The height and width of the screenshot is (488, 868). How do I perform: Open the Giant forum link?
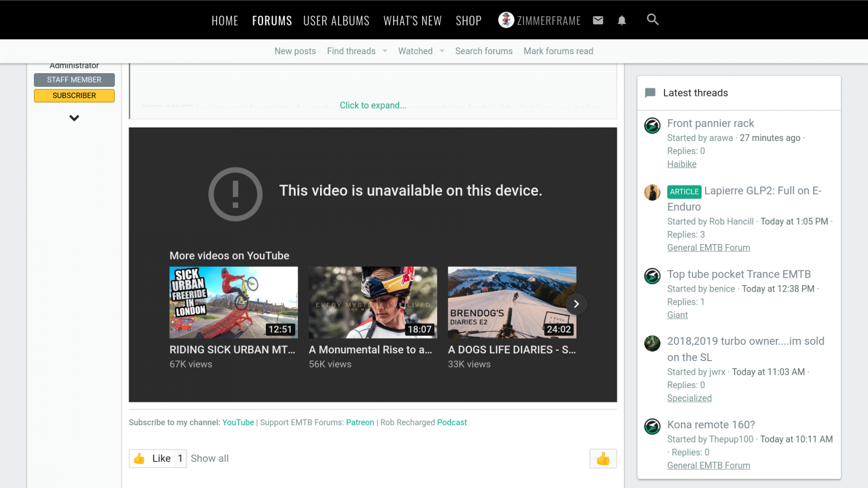click(678, 314)
